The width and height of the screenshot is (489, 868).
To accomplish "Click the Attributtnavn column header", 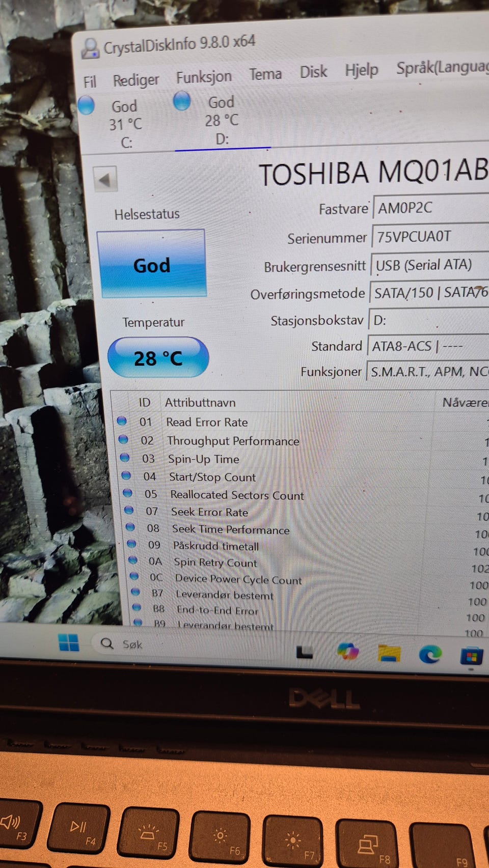I will [200, 403].
